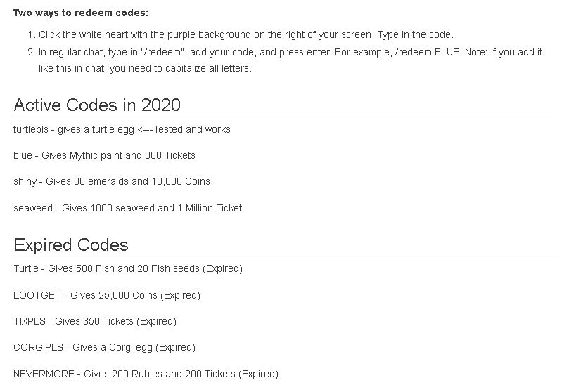The width and height of the screenshot is (569, 392).
Task: Click the "Expired Codes" heading
Action: pos(71,245)
